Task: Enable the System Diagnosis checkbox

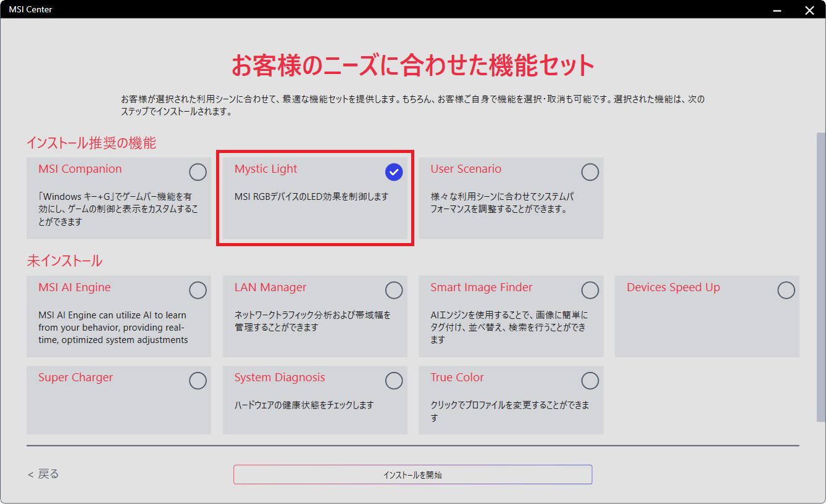Action: [394, 381]
